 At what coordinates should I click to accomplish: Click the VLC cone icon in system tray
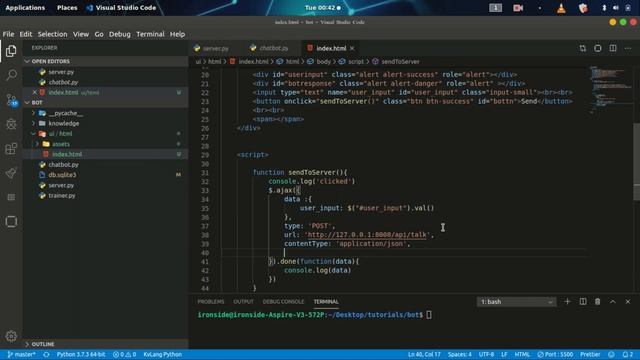tap(562, 8)
